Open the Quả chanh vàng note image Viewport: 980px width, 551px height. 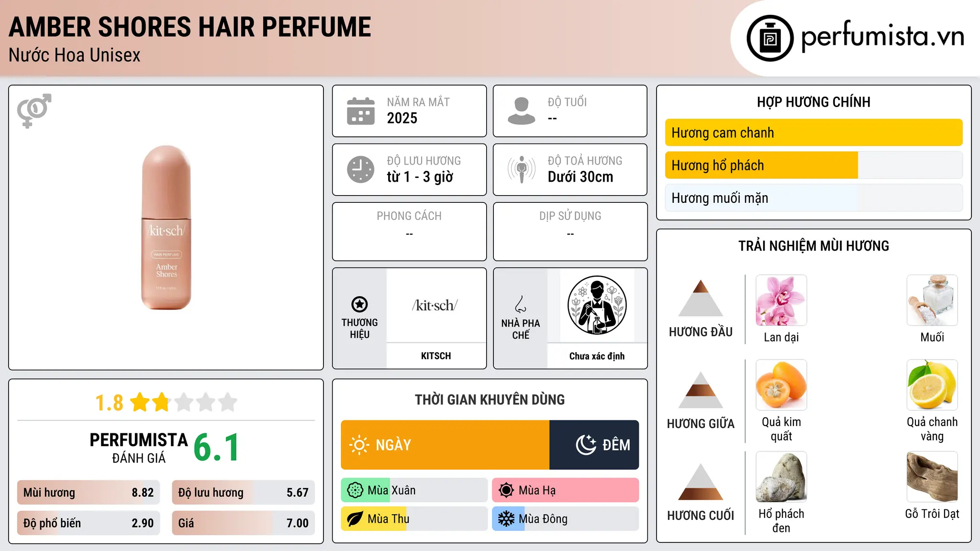pyautogui.click(x=932, y=385)
